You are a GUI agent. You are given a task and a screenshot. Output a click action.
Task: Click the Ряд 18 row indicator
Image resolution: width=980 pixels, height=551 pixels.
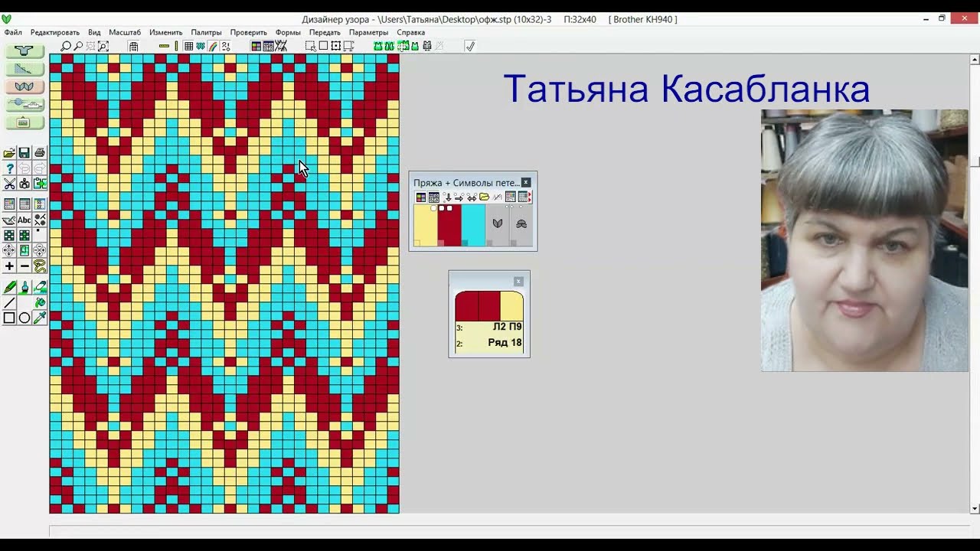coord(505,343)
